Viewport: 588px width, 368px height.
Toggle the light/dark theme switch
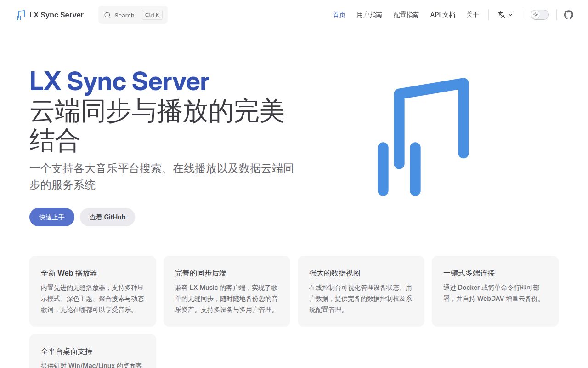coord(540,15)
